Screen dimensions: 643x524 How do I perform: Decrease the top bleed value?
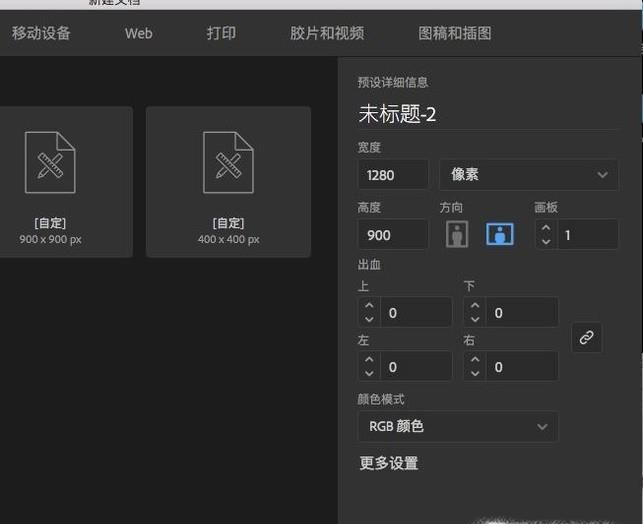(x=369, y=319)
